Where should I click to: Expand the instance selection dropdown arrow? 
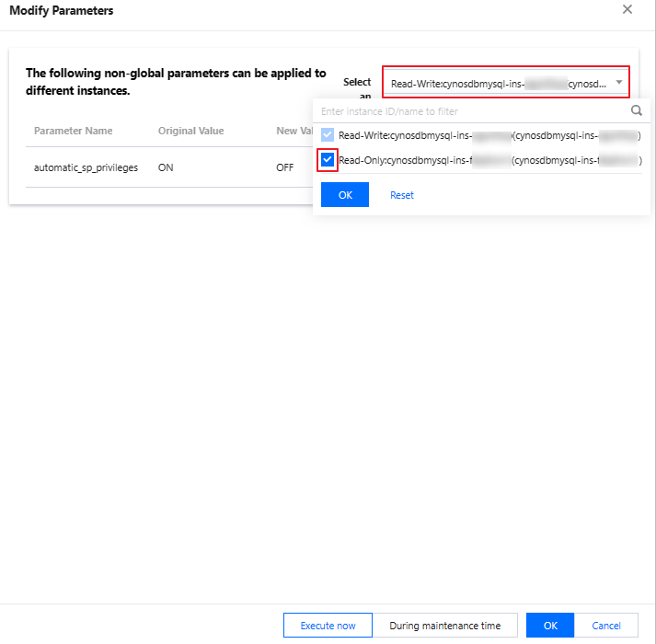click(619, 83)
